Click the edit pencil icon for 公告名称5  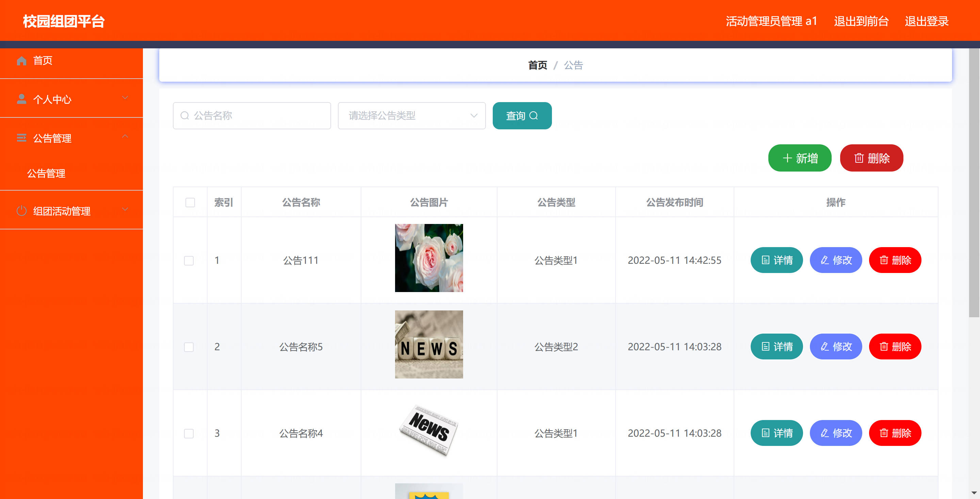coord(825,347)
